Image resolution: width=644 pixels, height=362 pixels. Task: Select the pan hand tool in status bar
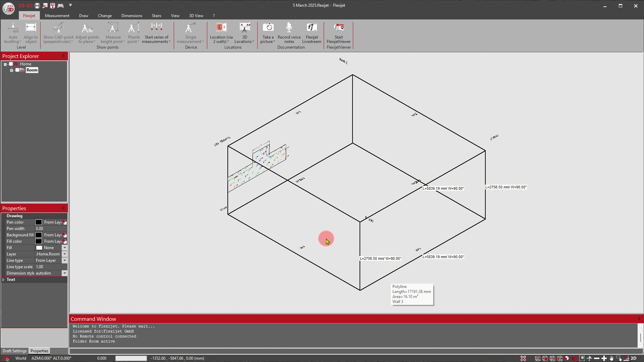[x=611, y=358]
